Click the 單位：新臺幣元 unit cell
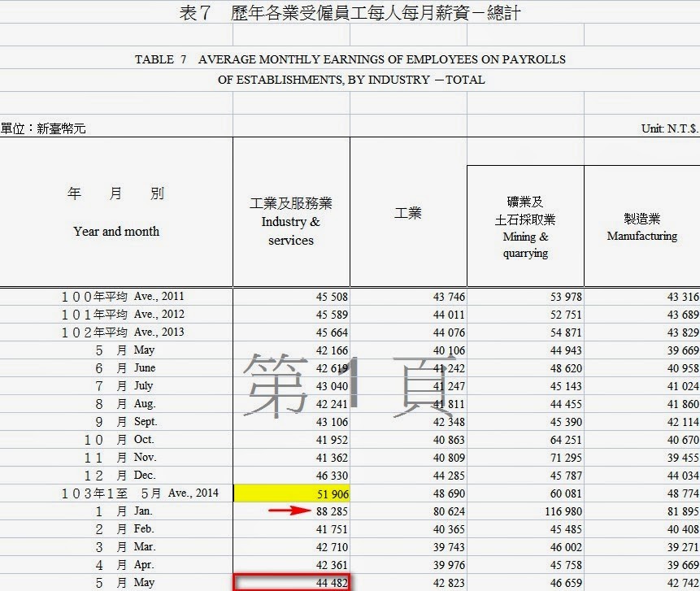 tap(43, 128)
